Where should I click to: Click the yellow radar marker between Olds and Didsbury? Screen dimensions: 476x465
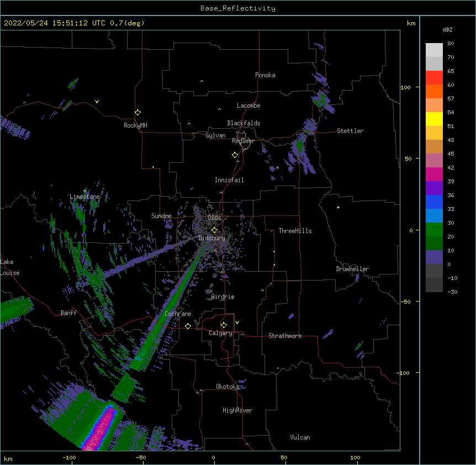click(x=214, y=230)
